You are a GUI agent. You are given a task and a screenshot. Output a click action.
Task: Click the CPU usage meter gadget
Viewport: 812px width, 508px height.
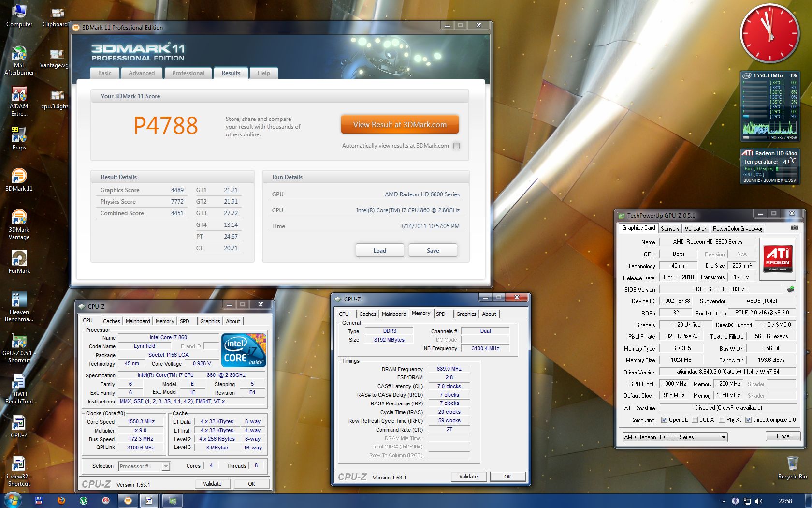click(769, 106)
